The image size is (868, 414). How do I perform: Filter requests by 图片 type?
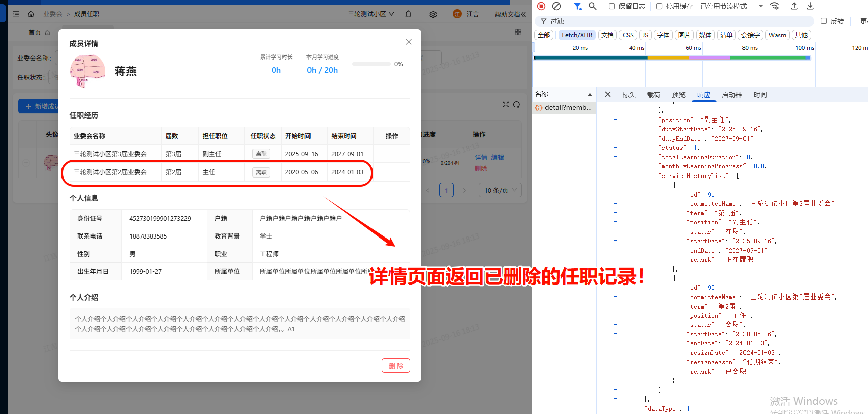[684, 35]
